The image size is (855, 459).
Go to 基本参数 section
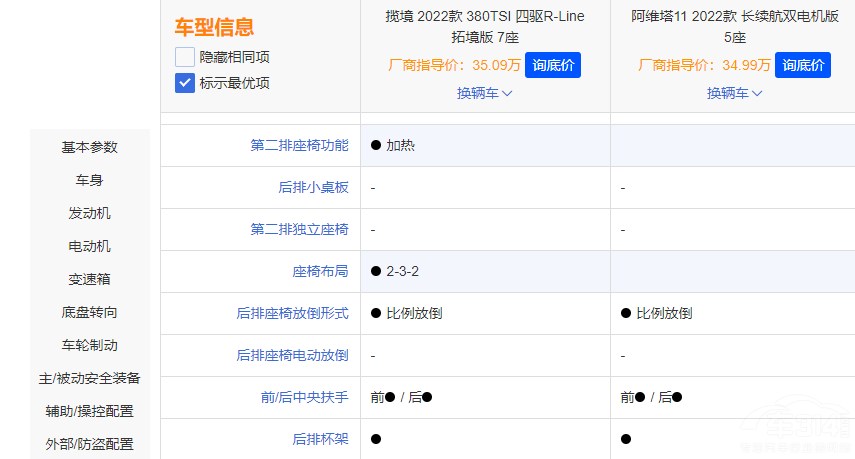pyautogui.click(x=90, y=147)
